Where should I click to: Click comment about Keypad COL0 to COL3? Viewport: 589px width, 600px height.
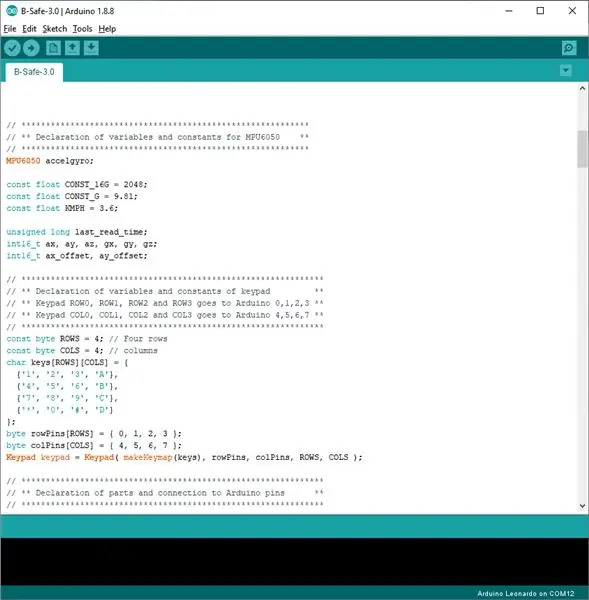click(165, 315)
